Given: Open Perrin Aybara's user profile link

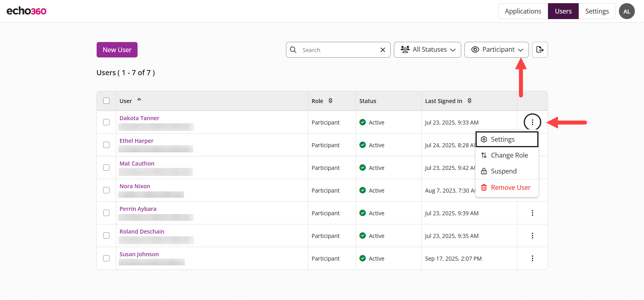Looking at the screenshot, I should (138, 209).
